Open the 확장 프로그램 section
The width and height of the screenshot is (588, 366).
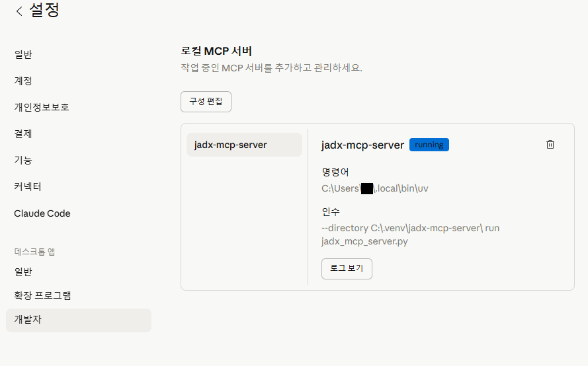42,295
